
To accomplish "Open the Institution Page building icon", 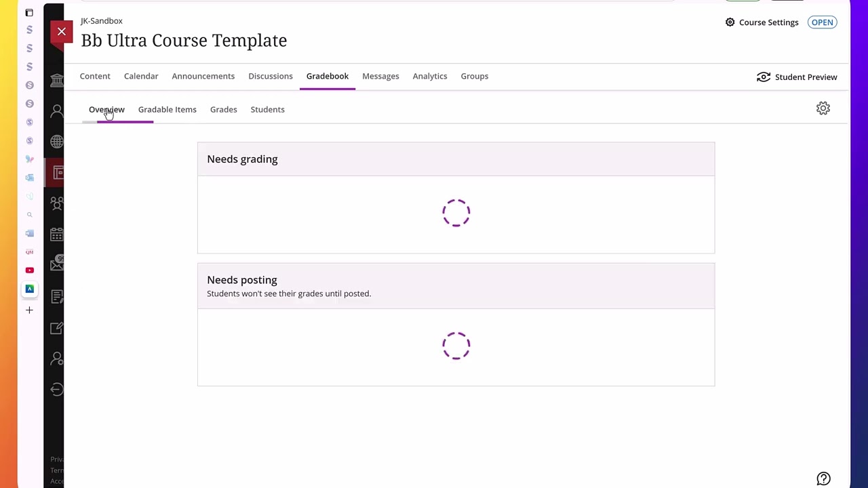I will (x=57, y=81).
